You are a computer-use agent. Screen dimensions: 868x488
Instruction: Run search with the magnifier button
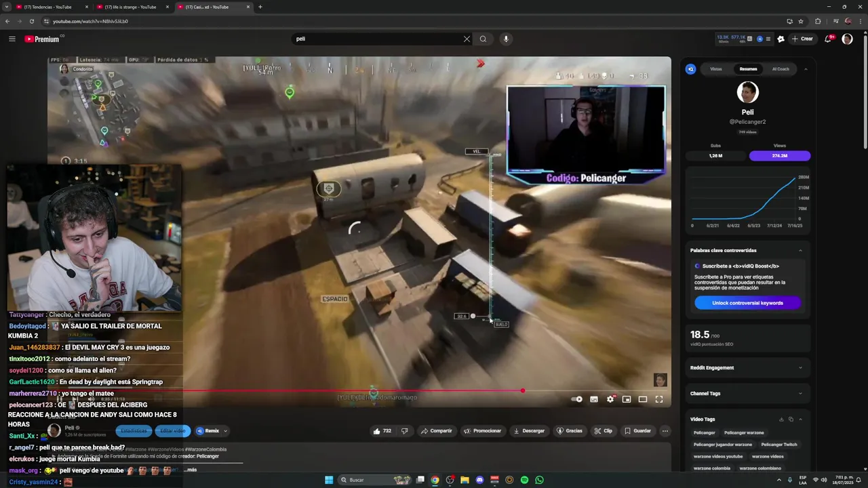(483, 39)
